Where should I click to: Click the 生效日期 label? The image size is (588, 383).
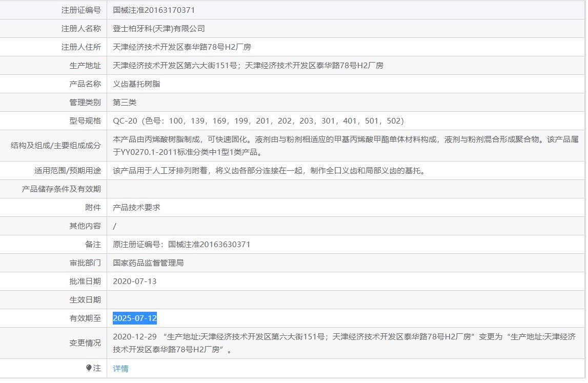[x=85, y=300]
